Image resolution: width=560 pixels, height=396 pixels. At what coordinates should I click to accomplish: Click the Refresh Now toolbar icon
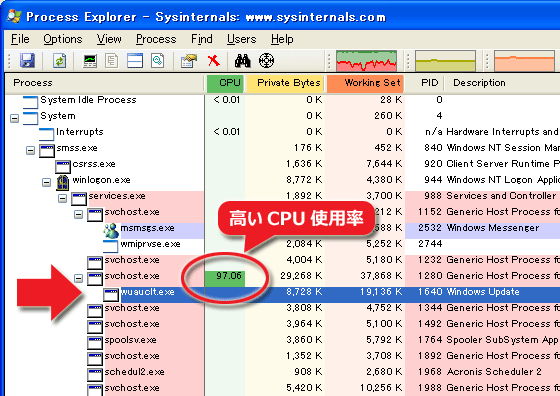pyautogui.click(x=60, y=61)
